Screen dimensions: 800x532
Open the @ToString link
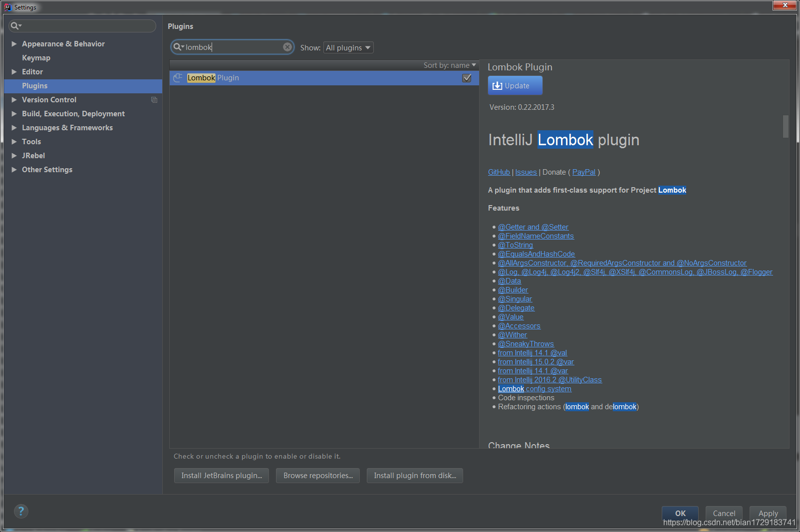point(516,245)
